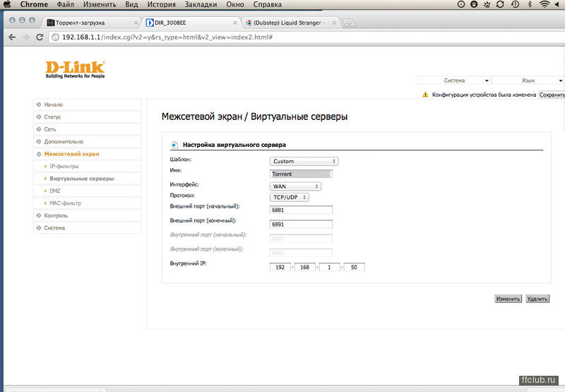Switch to the Dubstep Liquid Stranger tab
This screenshot has width=565, height=392.
coord(290,23)
